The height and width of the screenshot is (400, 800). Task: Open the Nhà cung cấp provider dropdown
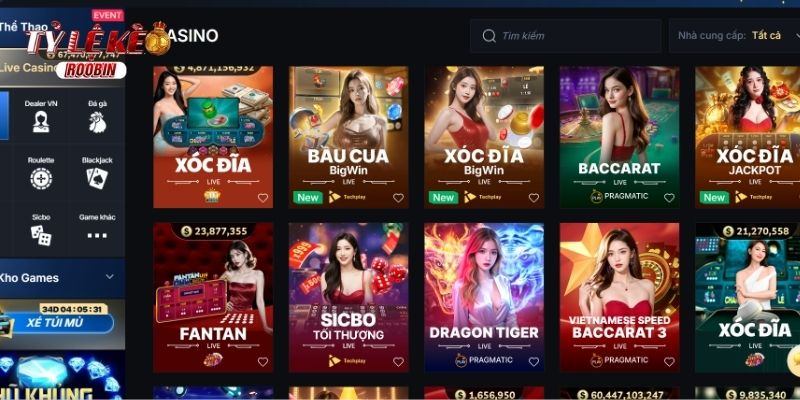734,36
